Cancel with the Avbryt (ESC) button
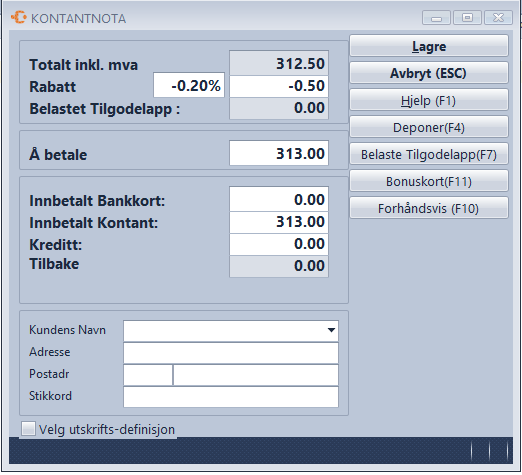This screenshot has height=475, width=522. (x=429, y=73)
